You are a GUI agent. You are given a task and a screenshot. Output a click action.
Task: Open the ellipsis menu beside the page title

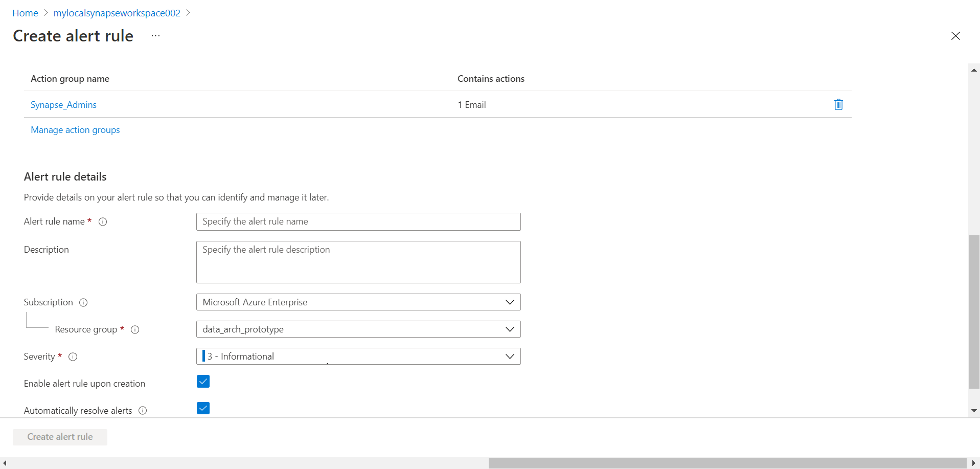(x=156, y=36)
